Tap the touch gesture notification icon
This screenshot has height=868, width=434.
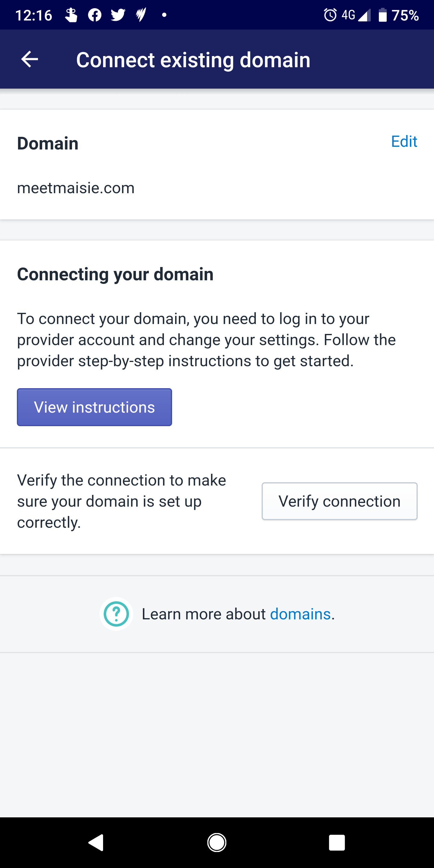click(x=71, y=15)
